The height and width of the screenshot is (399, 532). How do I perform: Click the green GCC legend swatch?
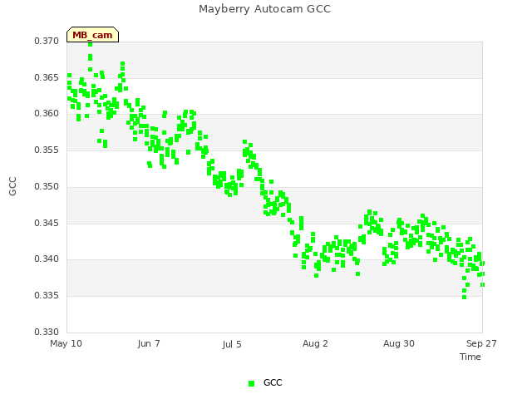tap(251, 383)
